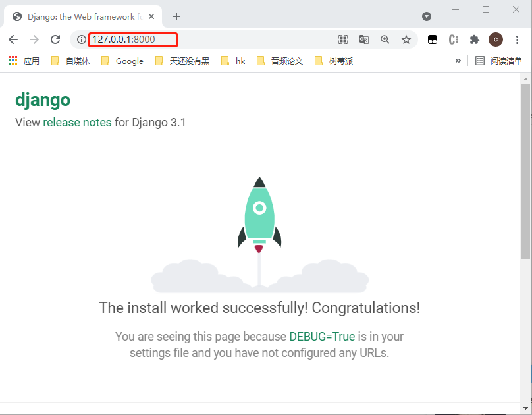Open the release notes link
This screenshot has width=532, height=415.
pos(77,122)
